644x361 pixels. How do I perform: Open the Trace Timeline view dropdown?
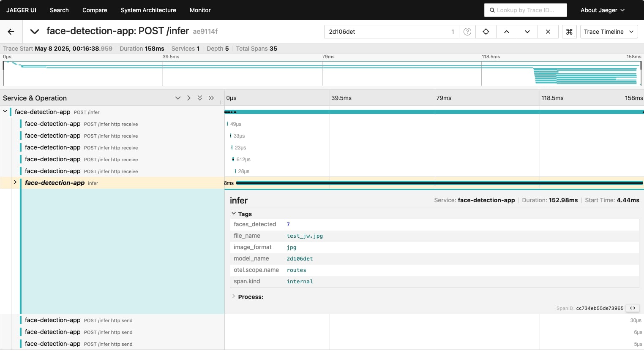point(609,32)
